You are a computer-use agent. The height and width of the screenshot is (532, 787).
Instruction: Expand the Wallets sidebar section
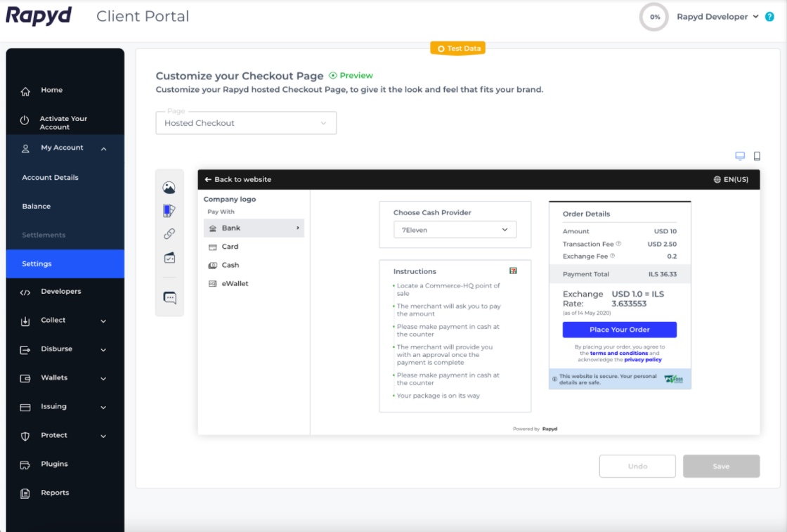tap(103, 378)
